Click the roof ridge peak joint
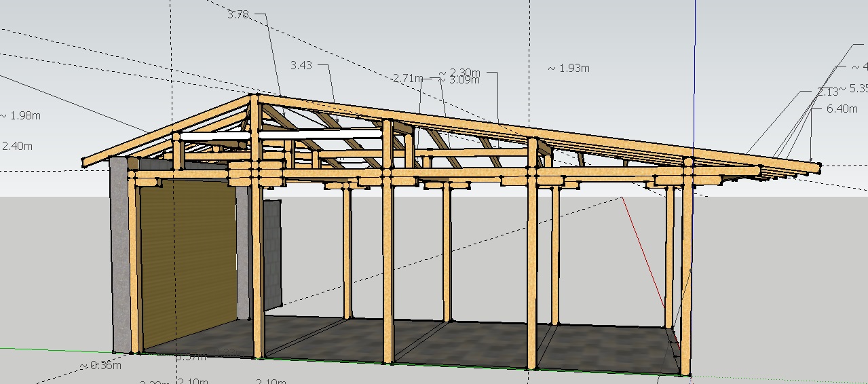 click(254, 98)
